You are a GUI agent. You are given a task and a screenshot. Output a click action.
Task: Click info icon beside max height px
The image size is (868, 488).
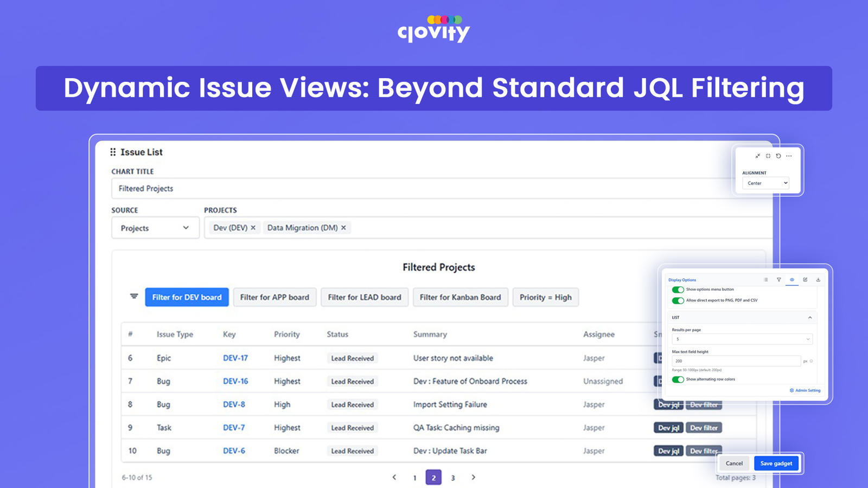pyautogui.click(x=812, y=361)
